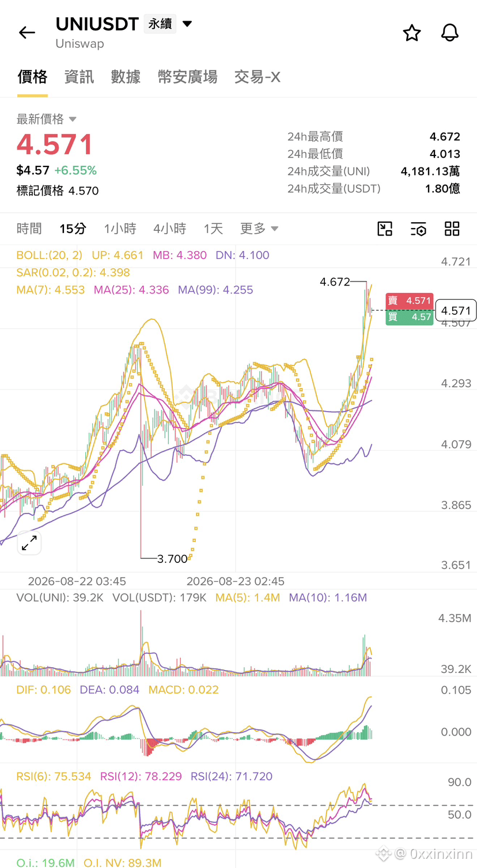
Task: Tap the 24h成交量(UNI) value 4,181.13萬
Action: (x=430, y=171)
